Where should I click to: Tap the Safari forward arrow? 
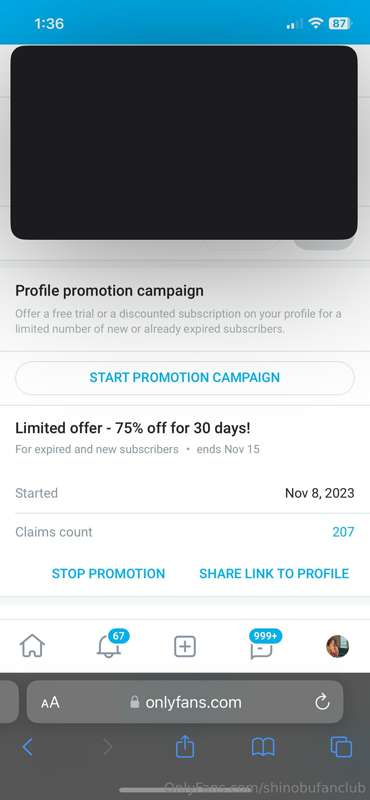[x=107, y=747]
